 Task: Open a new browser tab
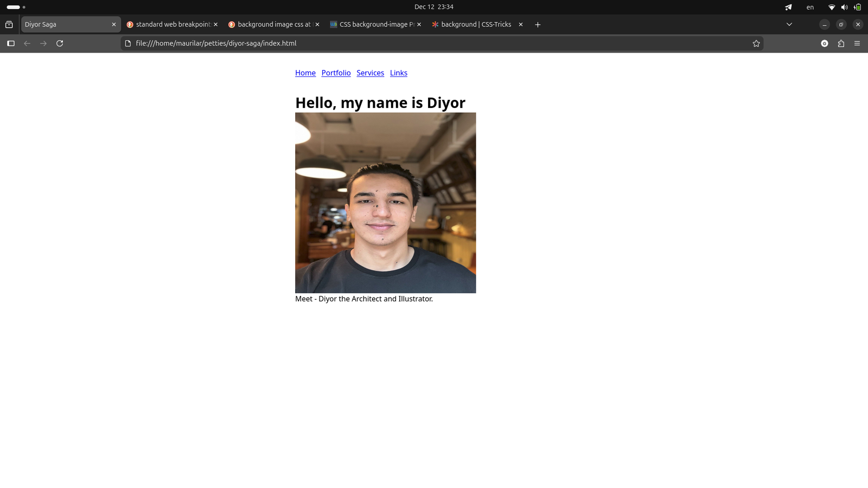[538, 24]
